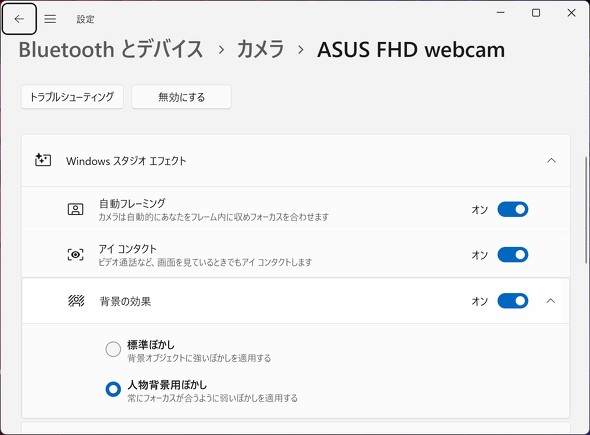This screenshot has width=590, height=435.
Task: Click the 背景の効果 label
Action: point(125,301)
